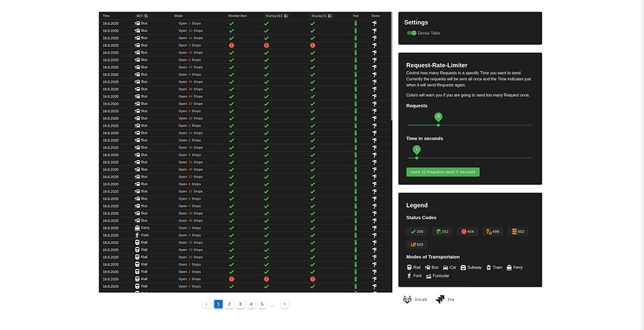This screenshot has height=330, width=644.
Task: Sort by the Routing DEV column header
Action: point(276,15)
